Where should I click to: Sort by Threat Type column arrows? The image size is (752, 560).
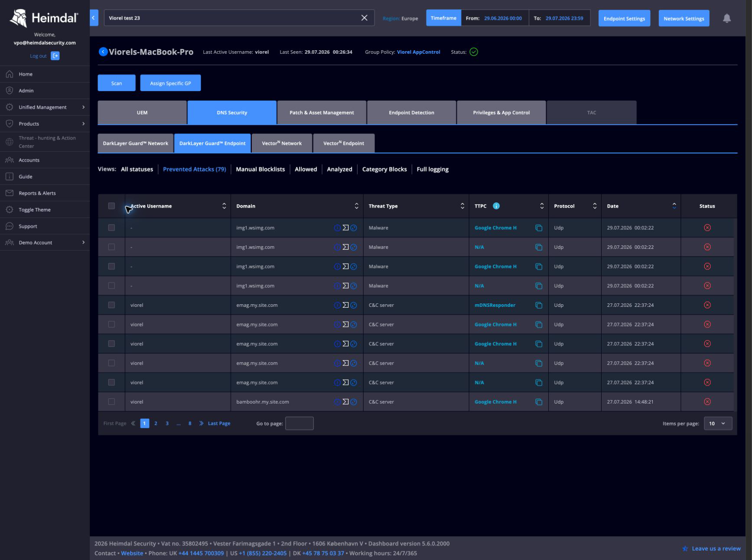coord(462,206)
